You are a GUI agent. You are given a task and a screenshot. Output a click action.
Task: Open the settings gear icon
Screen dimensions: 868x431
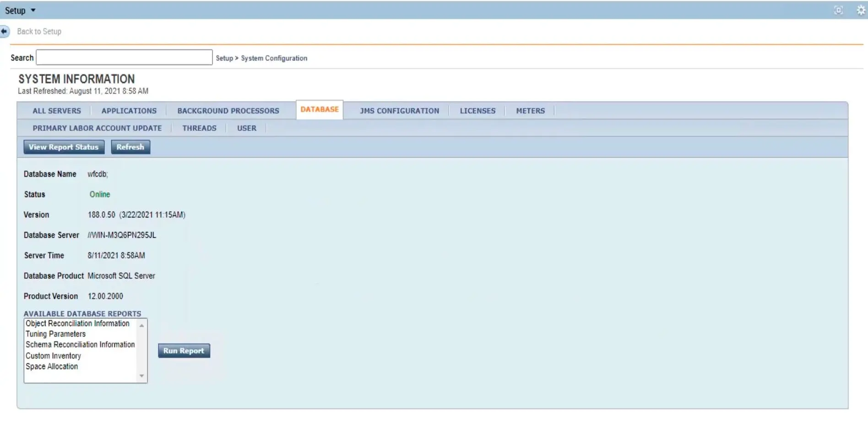[861, 11]
